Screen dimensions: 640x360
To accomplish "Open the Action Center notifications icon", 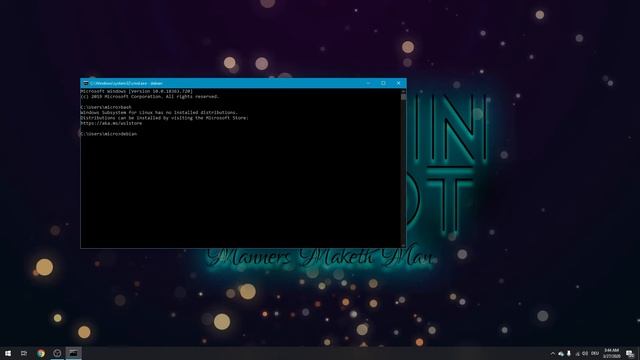I will click(x=630, y=353).
